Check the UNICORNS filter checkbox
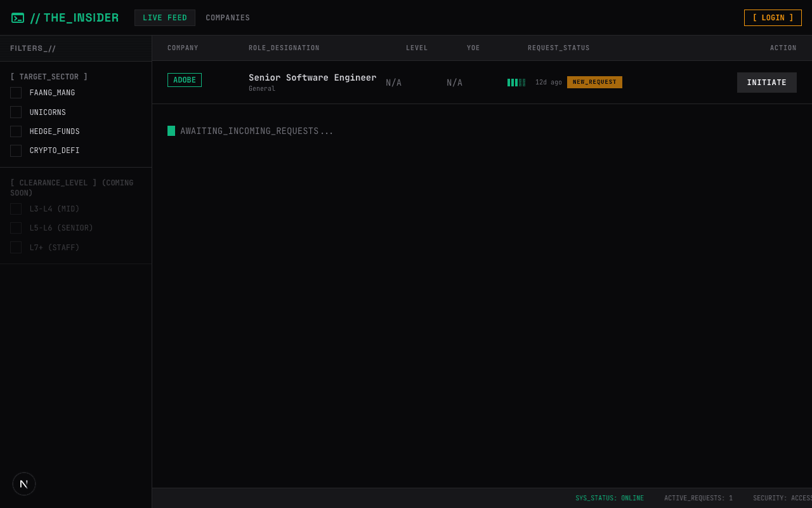The height and width of the screenshot is (508, 812). 16,112
